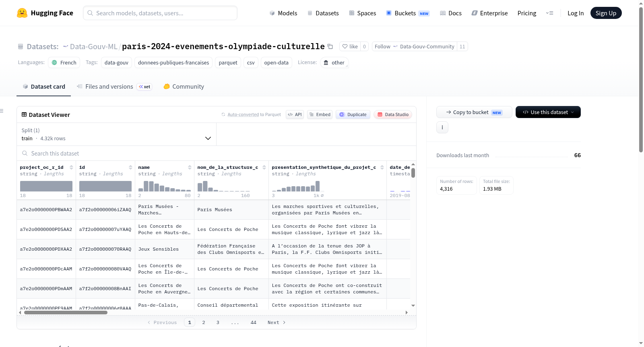
Task: Click cell a7e2o0000000PBWAA2
Action: coord(46,210)
